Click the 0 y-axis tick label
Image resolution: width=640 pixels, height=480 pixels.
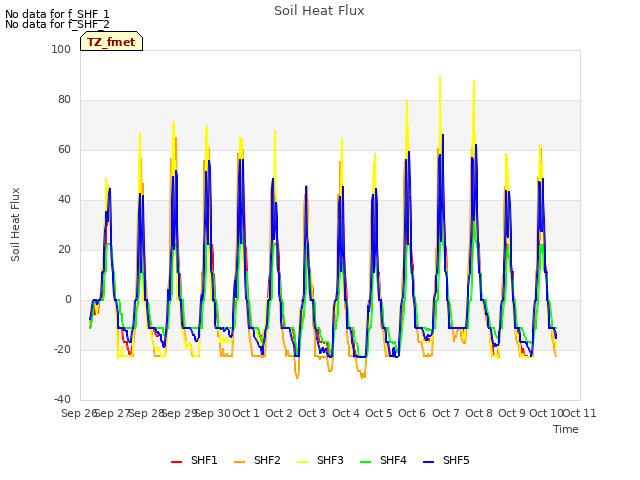(x=68, y=300)
